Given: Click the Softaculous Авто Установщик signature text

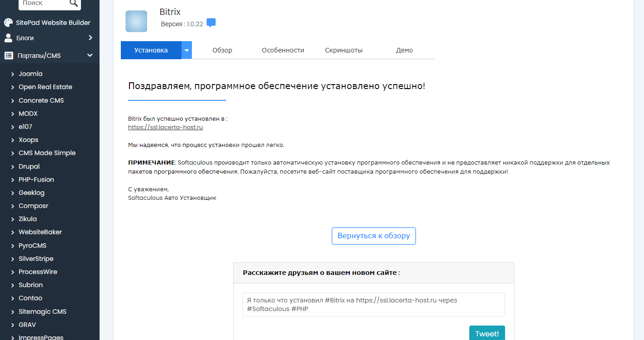Looking at the screenshot, I should tap(172, 198).
